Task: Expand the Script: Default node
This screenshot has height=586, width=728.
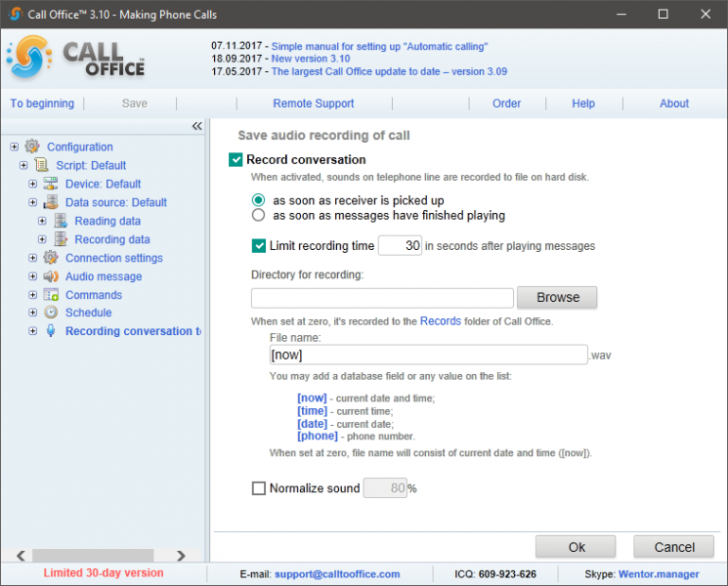Action: click(x=23, y=165)
